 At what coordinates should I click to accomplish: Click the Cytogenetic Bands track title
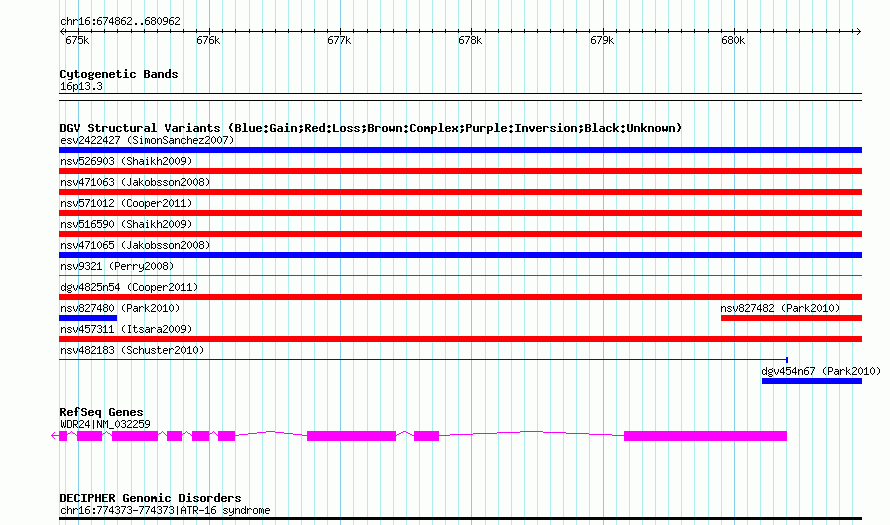point(119,74)
